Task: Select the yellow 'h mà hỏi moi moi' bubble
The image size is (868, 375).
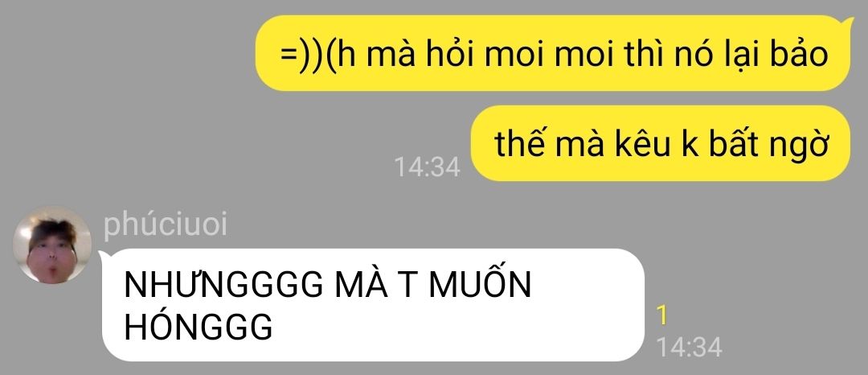Action: tap(554, 53)
